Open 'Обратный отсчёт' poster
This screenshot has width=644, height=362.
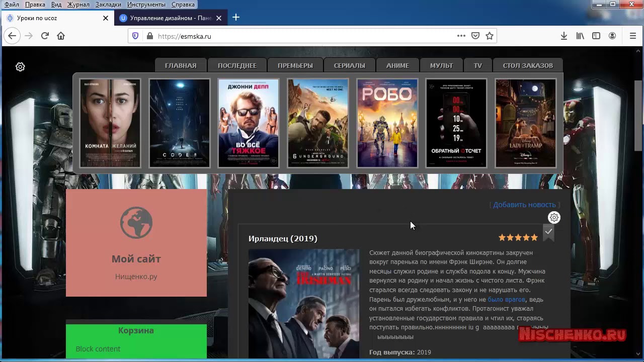coord(456,123)
